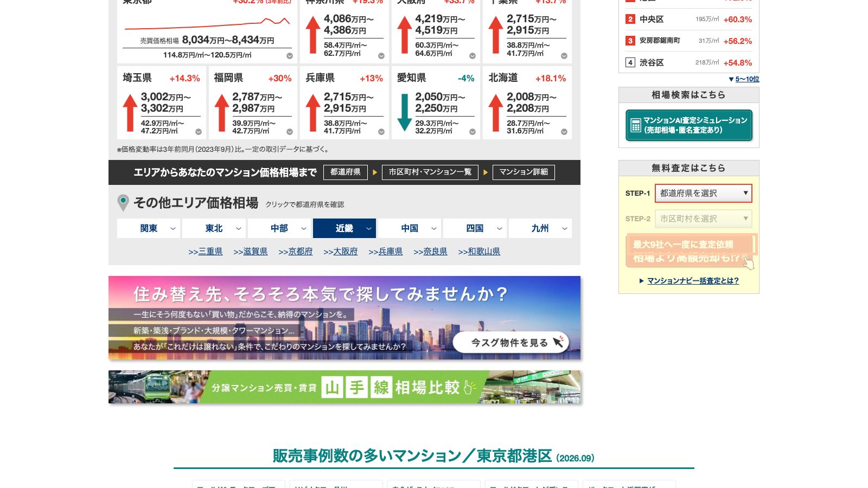
Task: Click the 東京都 card's small arrow icon
Action: 290,56
